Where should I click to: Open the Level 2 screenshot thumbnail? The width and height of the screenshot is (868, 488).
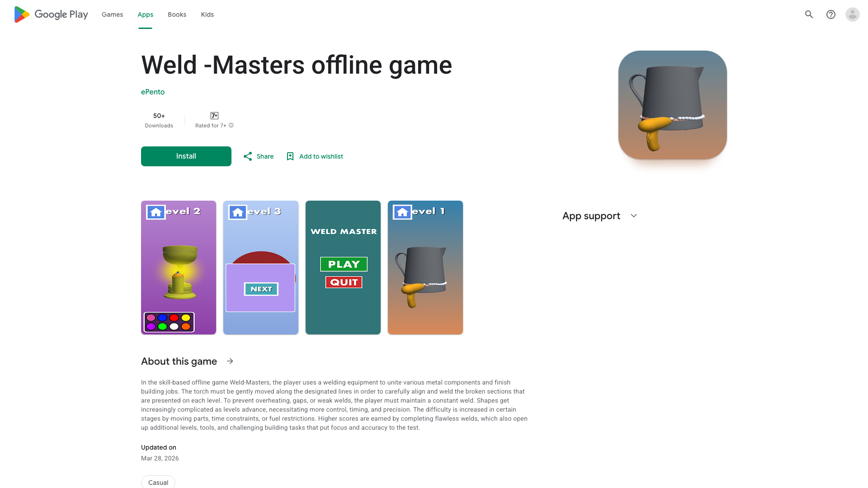[179, 267]
